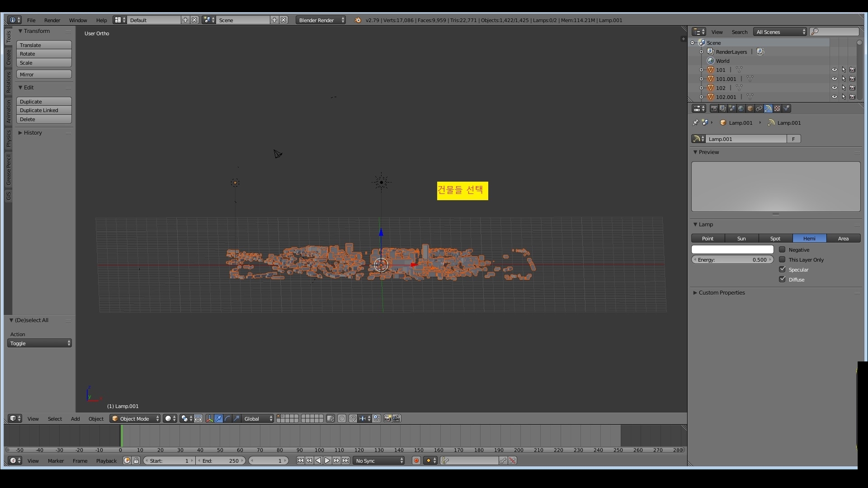Toggle selectability of object 102
Image resolution: width=868 pixels, height=488 pixels.
click(844, 88)
